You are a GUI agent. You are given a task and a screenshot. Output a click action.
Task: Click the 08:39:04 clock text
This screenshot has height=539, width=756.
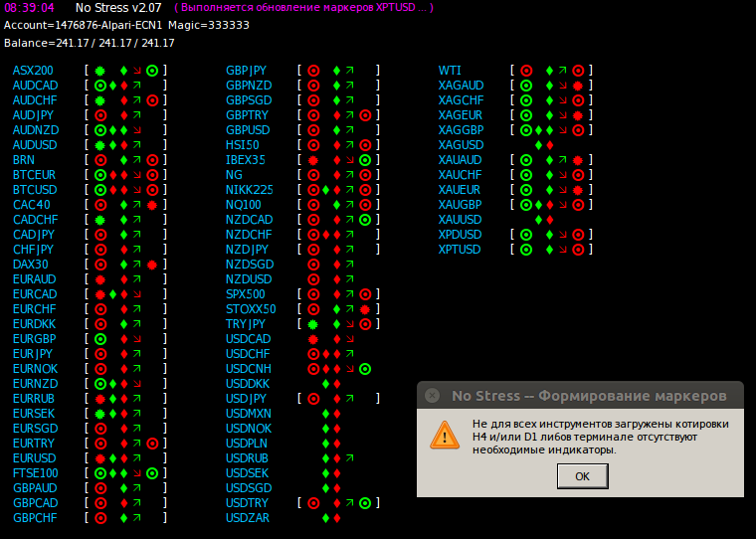click(29, 8)
